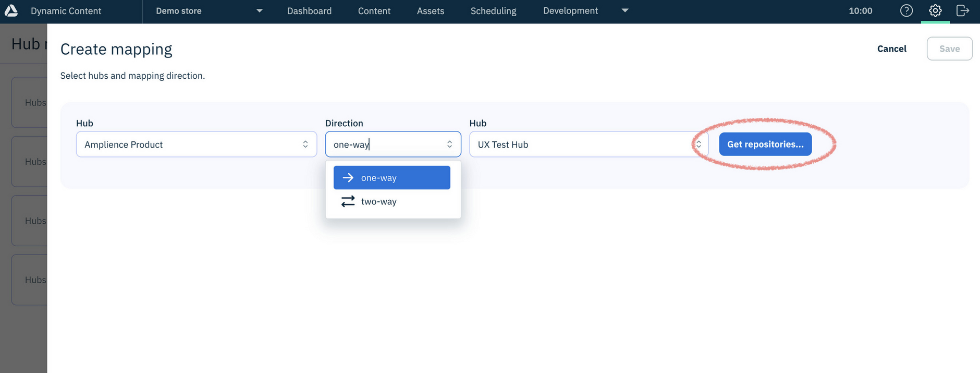Click the log out icon
This screenshot has height=373, width=980.
963,10
